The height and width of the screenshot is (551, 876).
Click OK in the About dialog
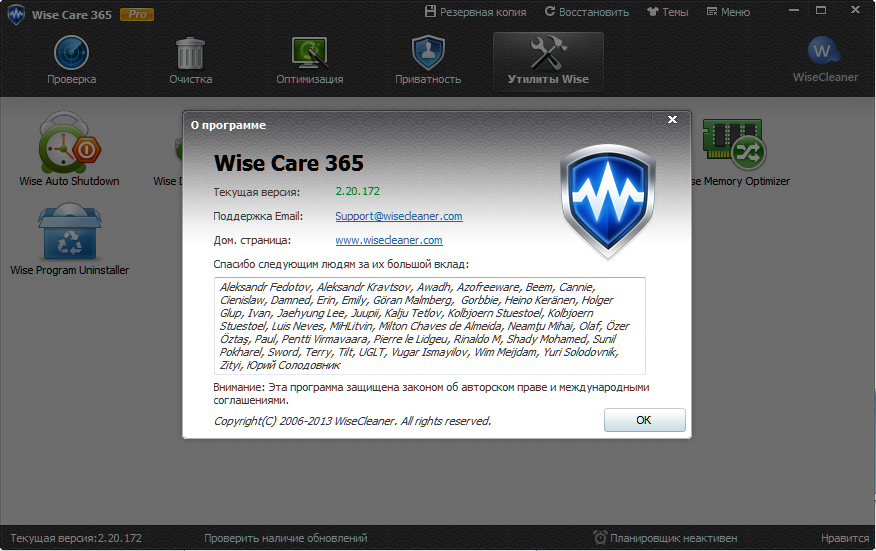644,420
